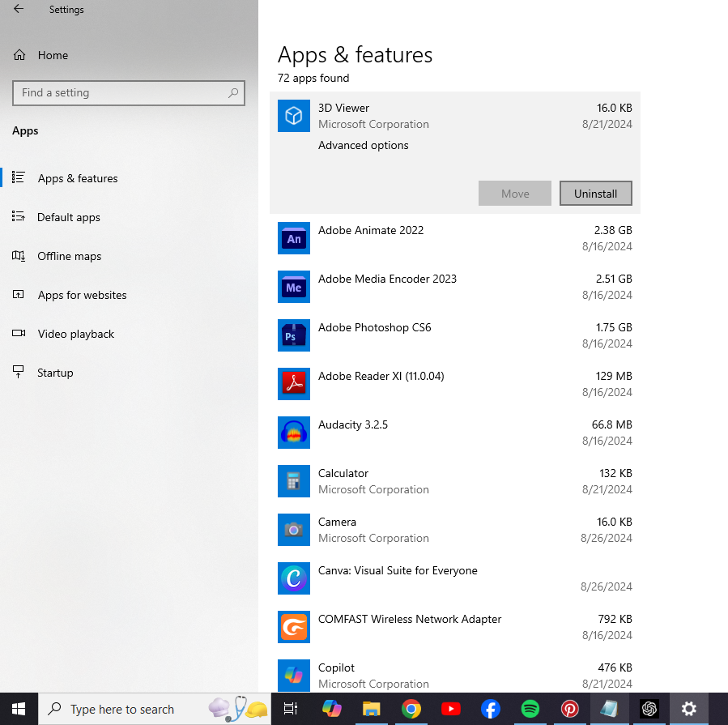
Task: Select the Calculator app name
Action: [343, 473]
